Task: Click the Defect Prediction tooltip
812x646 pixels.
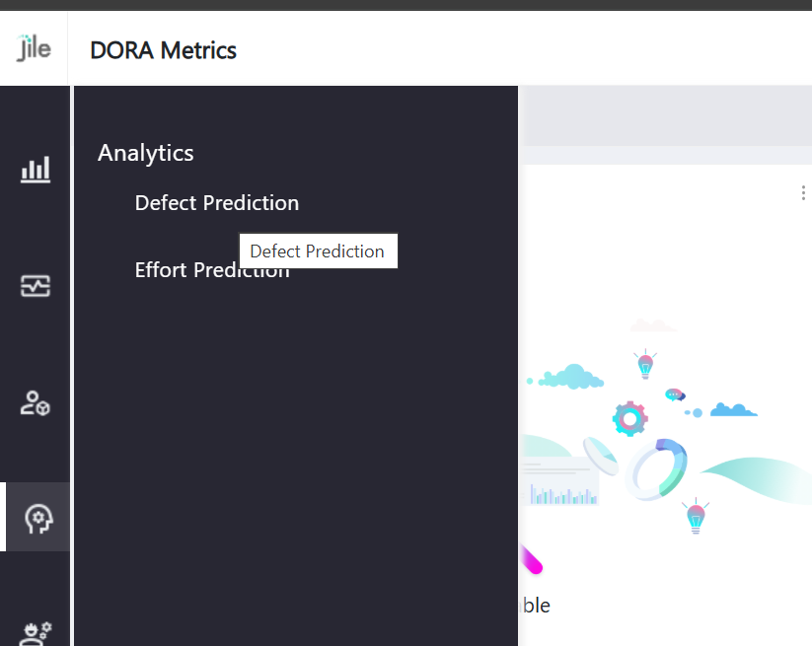Action: point(318,251)
